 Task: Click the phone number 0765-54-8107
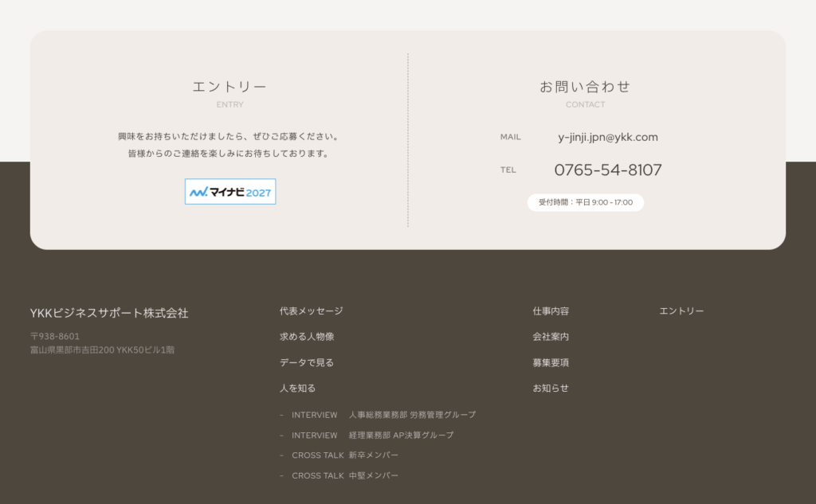[x=608, y=170]
